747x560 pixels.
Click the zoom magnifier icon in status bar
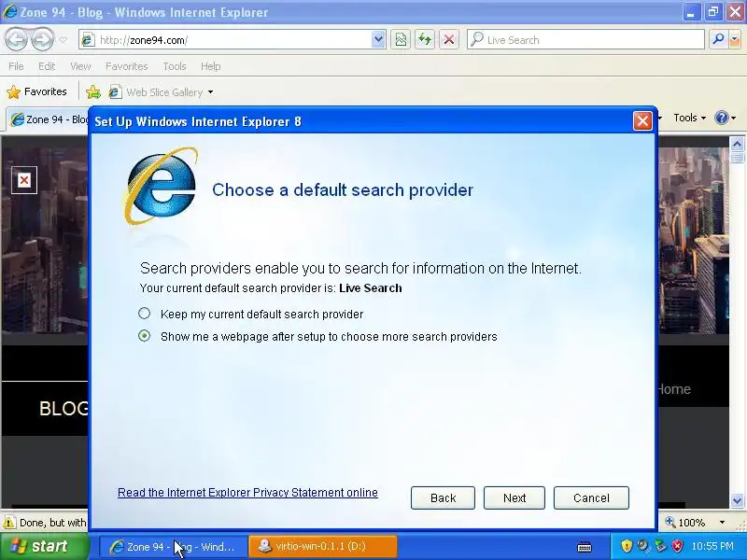click(x=670, y=523)
